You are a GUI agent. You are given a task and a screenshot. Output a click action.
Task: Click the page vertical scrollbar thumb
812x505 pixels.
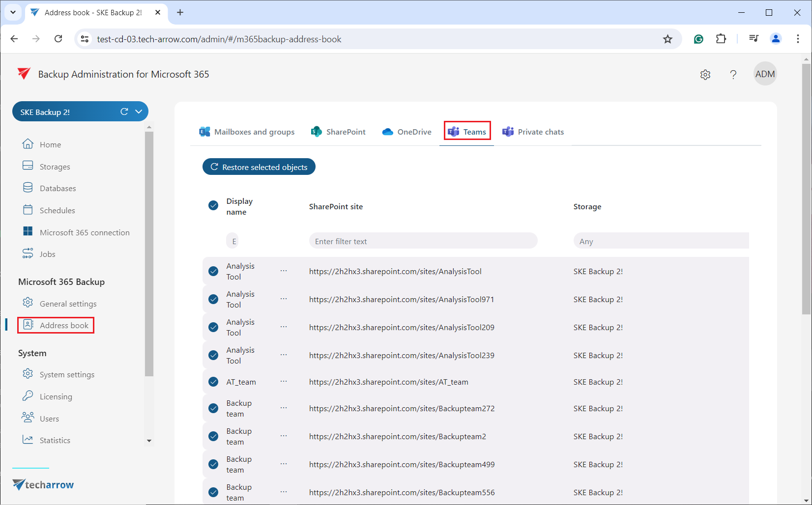(x=806, y=189)
